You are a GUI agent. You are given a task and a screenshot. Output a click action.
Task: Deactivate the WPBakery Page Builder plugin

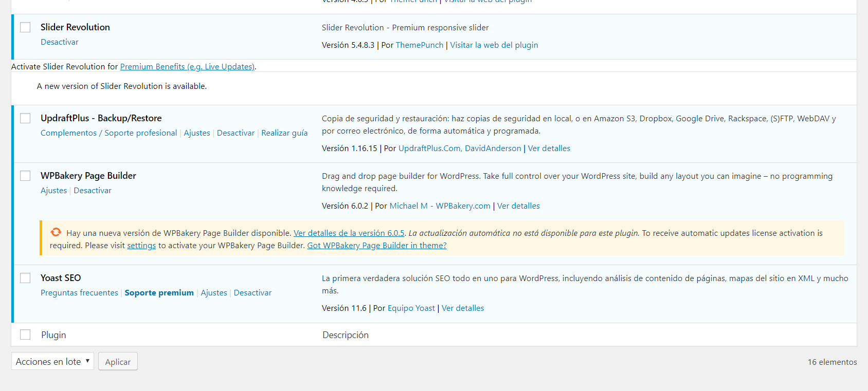(x=93, y=191)
